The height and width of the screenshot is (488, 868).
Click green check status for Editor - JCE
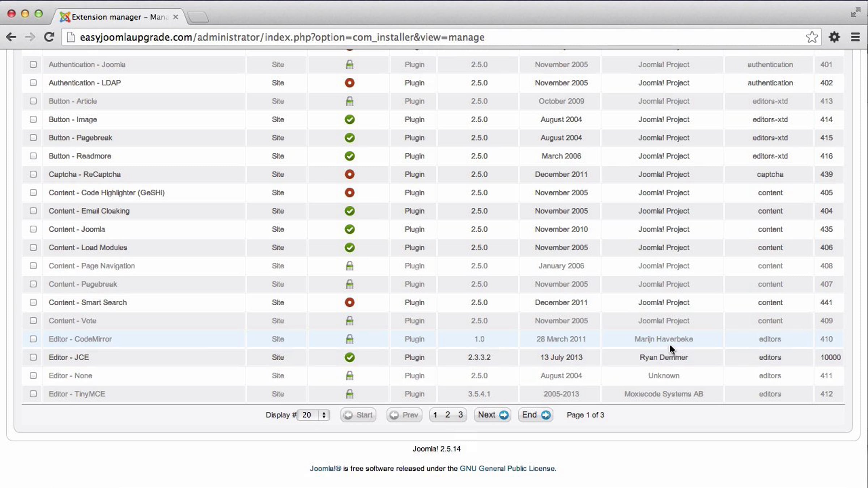349,357
